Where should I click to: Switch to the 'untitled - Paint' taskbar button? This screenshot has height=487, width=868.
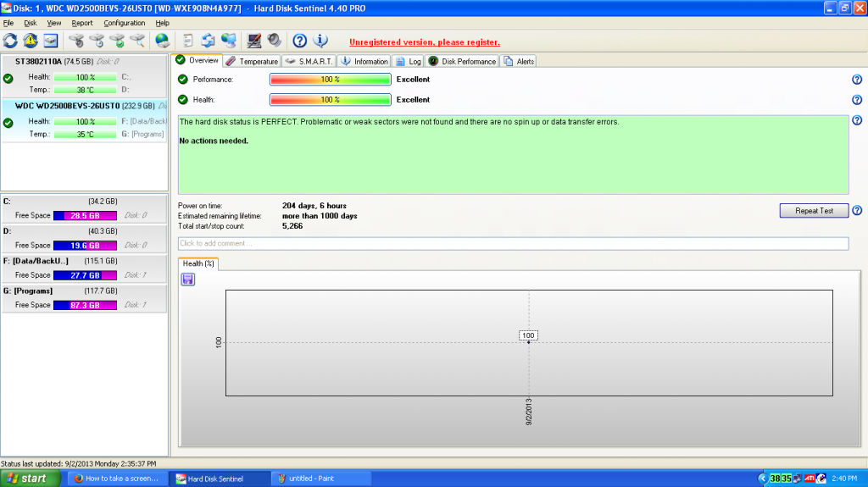pos(320,479)
